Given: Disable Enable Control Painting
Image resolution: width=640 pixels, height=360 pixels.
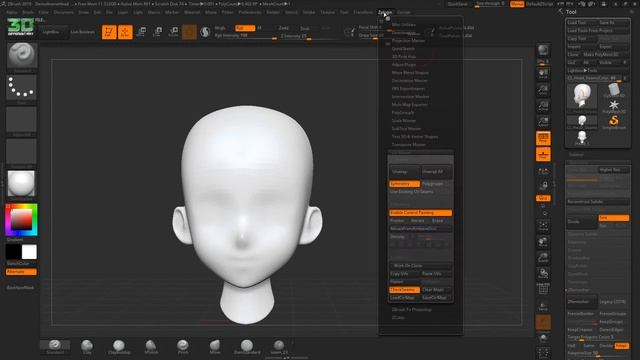Looking at the screenshot, I should 420,213.
